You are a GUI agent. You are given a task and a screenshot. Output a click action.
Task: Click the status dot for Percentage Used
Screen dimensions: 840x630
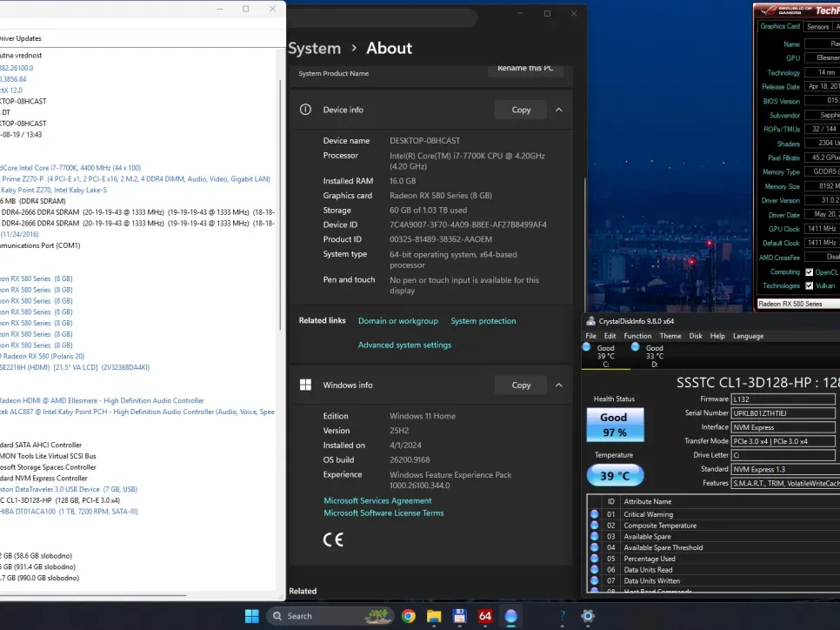[x=594, y=558]
